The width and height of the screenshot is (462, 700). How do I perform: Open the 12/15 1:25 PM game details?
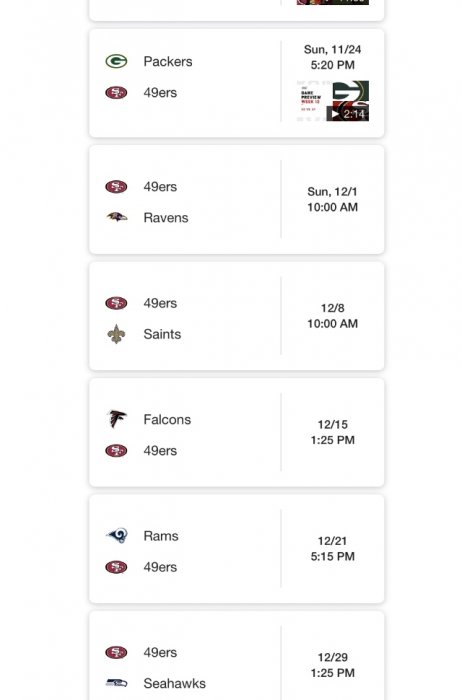[333, 432]
